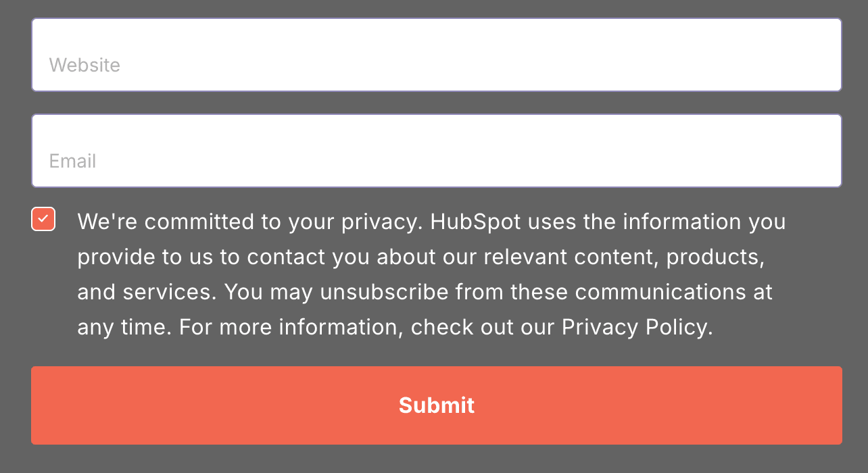The height and width of the screenshot is (473, 868).
Task: Submit the HubSpot contact form
Action: pos(436,405)
